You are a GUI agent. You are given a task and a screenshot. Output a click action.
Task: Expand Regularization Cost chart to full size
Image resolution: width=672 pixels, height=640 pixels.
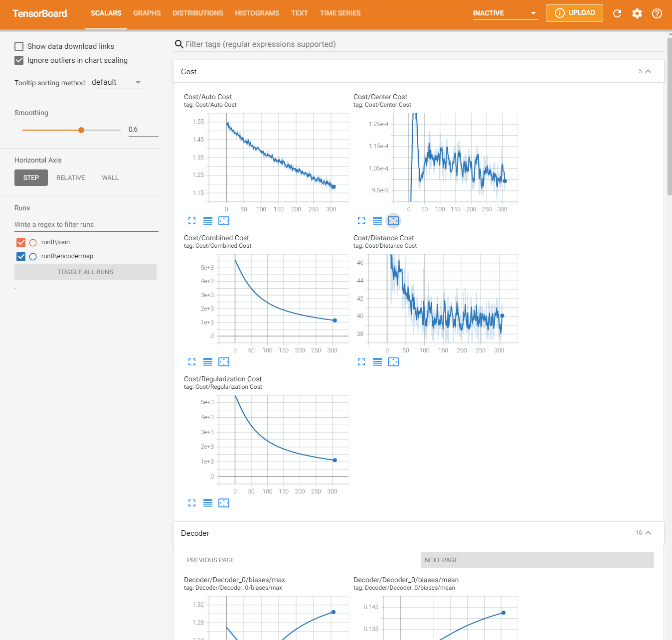click(x=192, y=503)
